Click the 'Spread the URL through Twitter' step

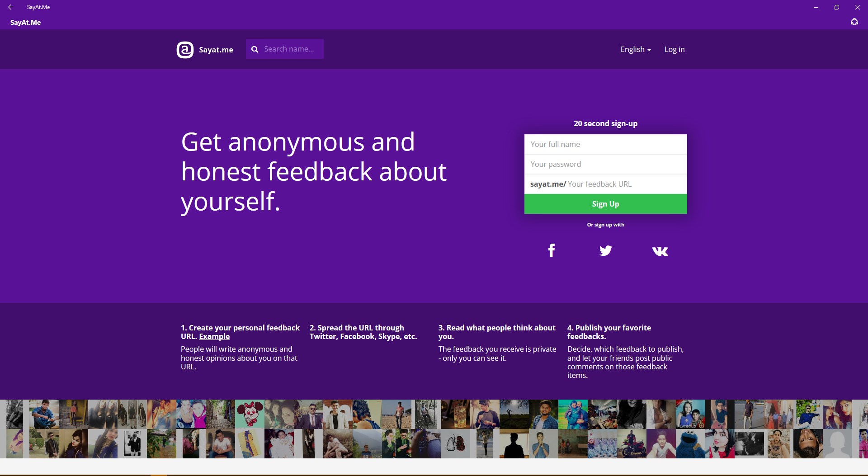[x=363, y=332]
